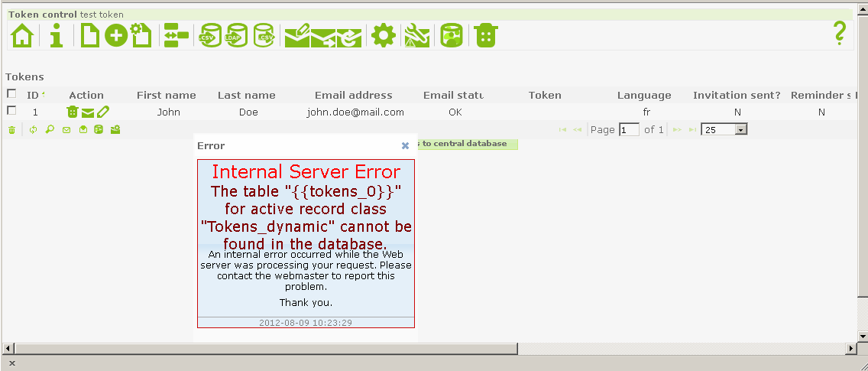Import tokens from LDAP icon
868x371 pixels.
(236, 36)
